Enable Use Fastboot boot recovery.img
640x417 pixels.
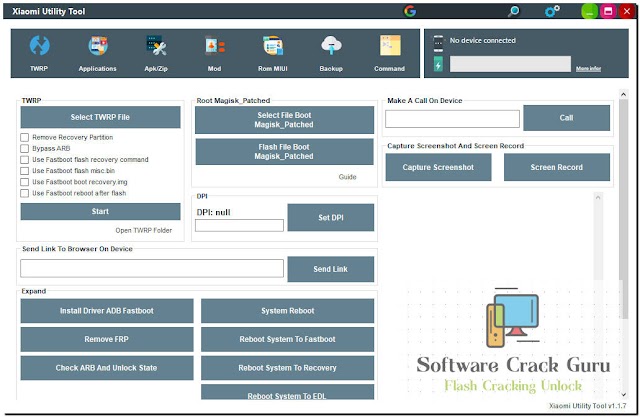24,182
